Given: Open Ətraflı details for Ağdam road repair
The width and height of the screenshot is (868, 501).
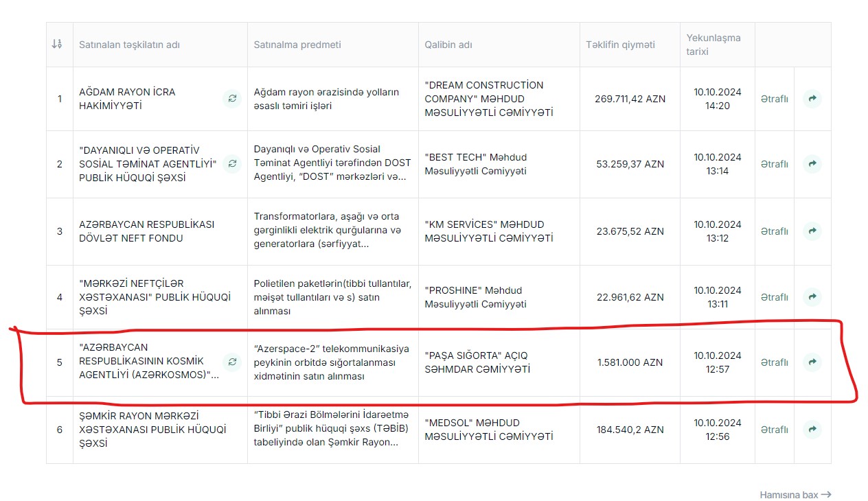Looking at the screenshot, I should coord(774,99).
